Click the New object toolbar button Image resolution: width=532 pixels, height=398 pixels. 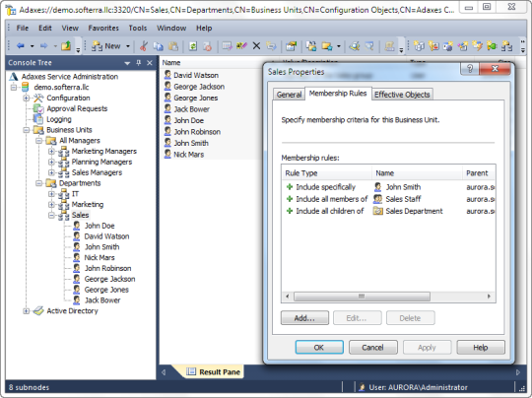(106, 45)
